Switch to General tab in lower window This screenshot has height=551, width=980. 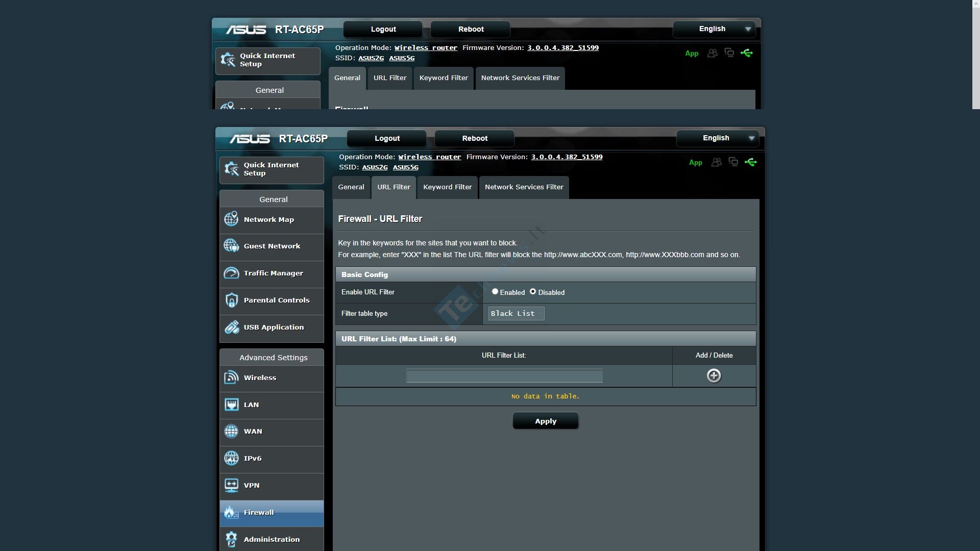[x=351, y=187]
